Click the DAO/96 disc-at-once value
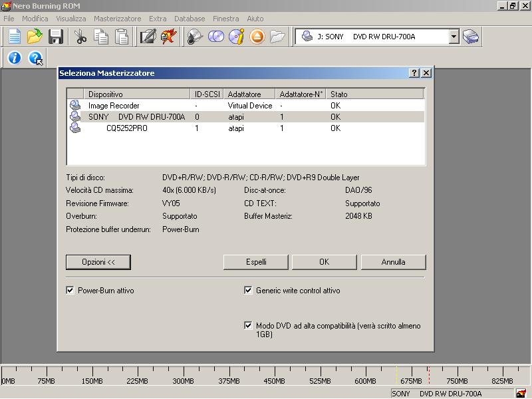 [x=358, y=190]
